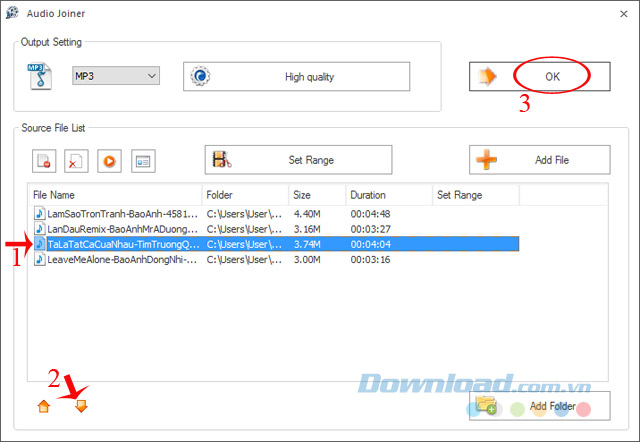640x442 pixels.
Task: Sort by the Folder column header
Action: click(245, 195)
